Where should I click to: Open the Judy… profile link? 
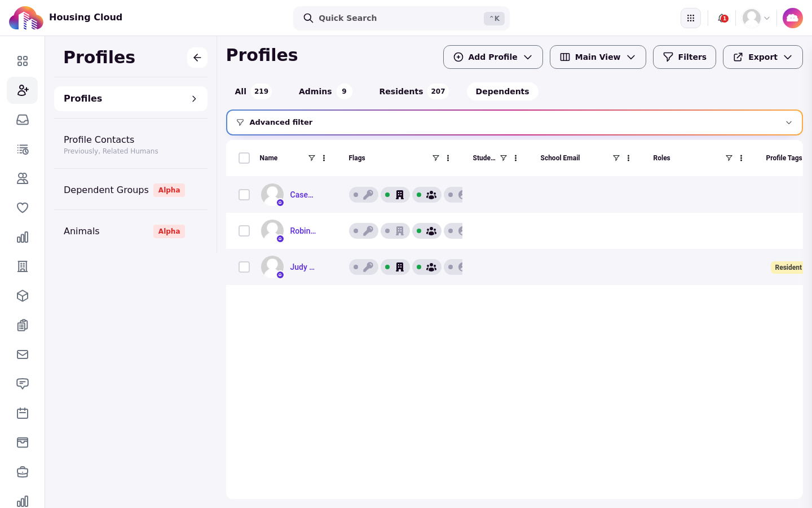tap(302, 267)
